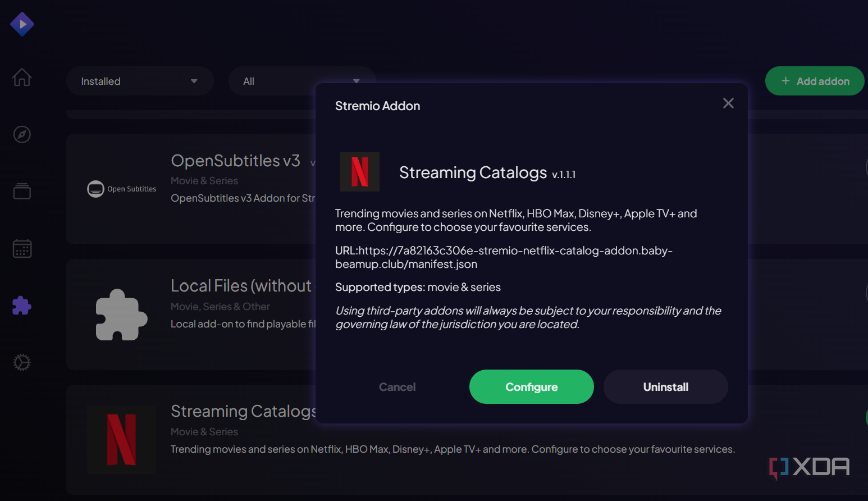Image resolution: width=868 pixels, height=501 pixels.
Task: Click the Movie, Series & Other label
Action: click(x=220, y=307)
